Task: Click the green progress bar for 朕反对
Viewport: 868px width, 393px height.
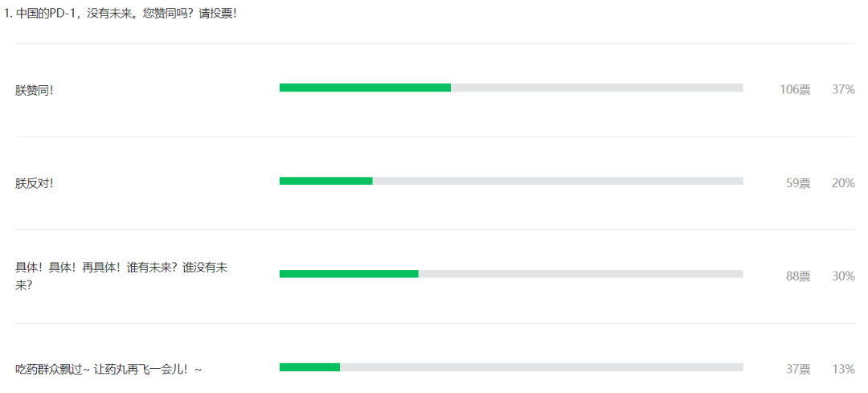Action: click(x=326, y=181)
